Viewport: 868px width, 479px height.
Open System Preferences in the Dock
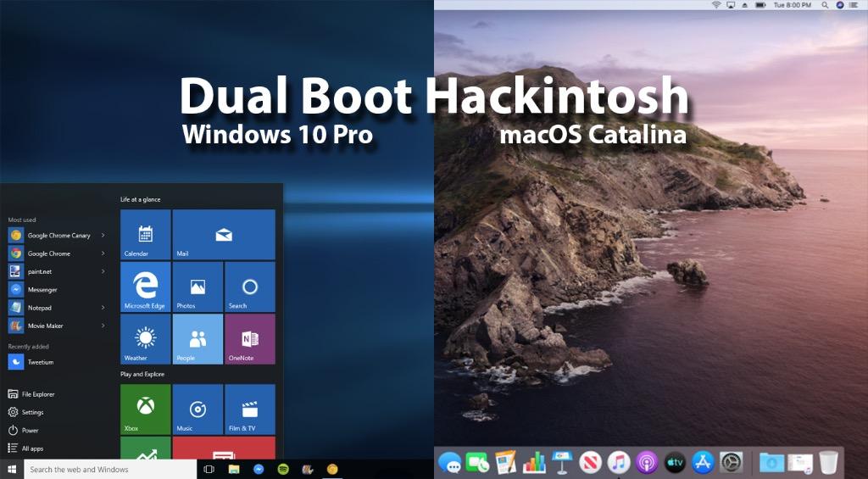(732, 462)
